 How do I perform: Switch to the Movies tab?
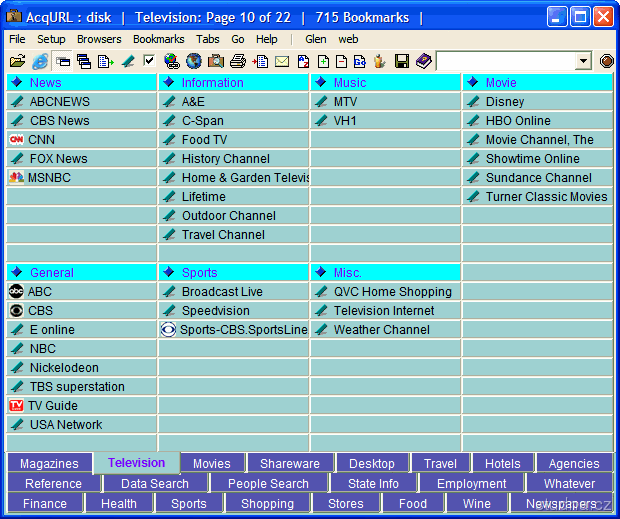tap(211, 464)
